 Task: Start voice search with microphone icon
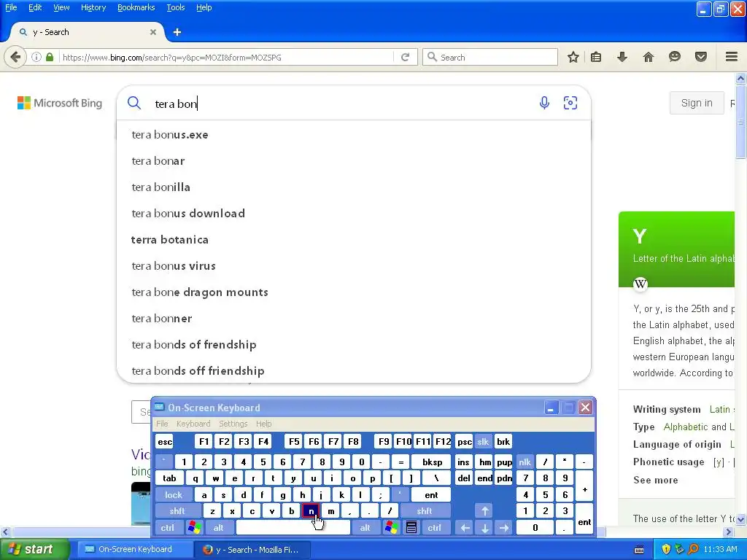[x=544, y=103]
